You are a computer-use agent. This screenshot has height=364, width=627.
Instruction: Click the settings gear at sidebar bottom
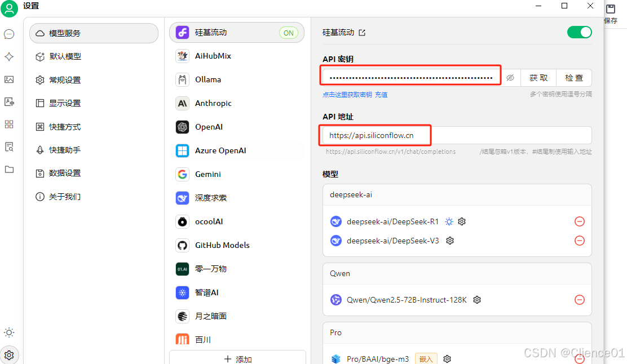9,355
